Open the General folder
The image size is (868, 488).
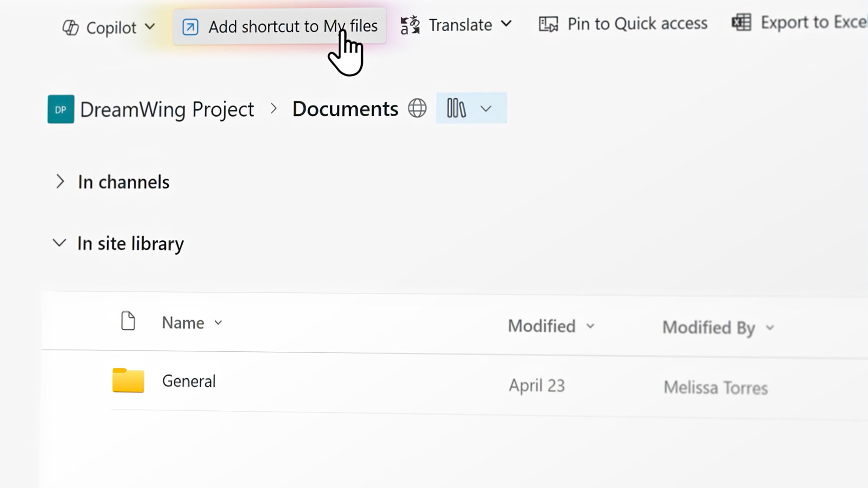click(189, 381)
